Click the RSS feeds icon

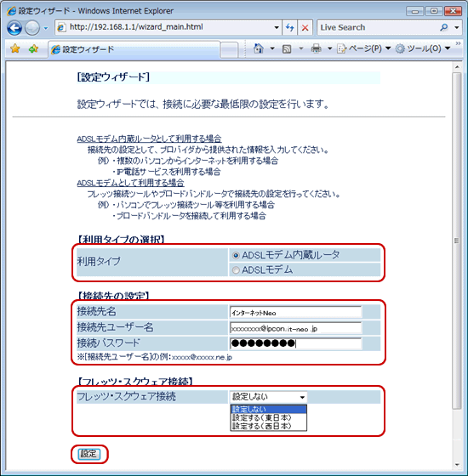287,49
